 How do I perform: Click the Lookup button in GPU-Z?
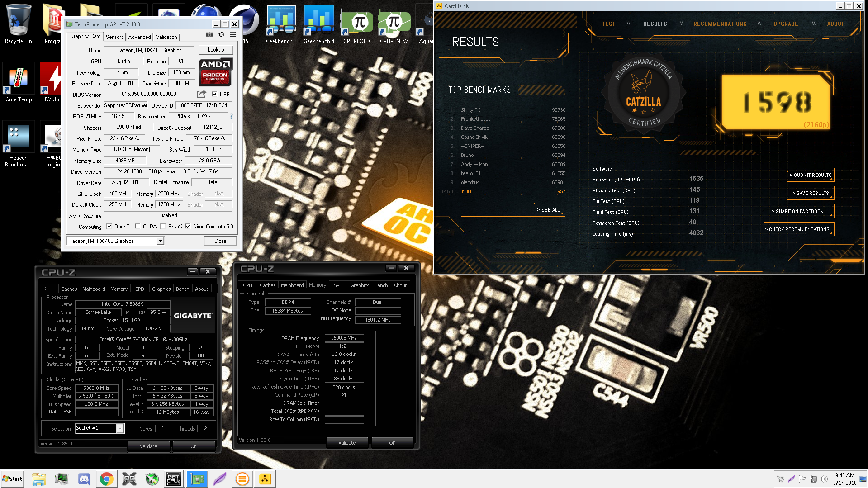coord(216,50)
